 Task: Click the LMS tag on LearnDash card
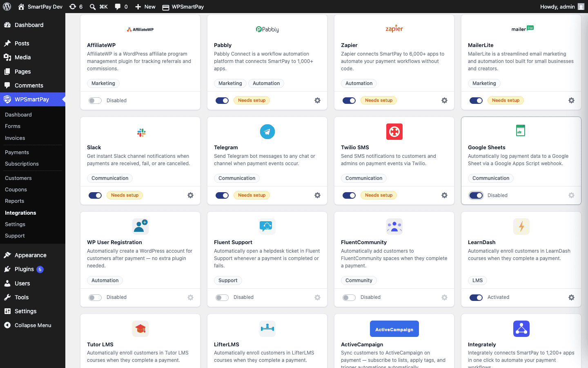point(477,280)
